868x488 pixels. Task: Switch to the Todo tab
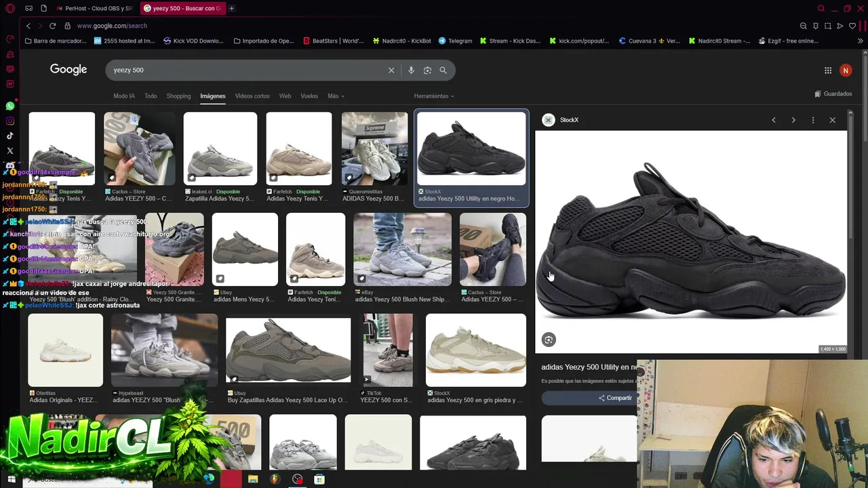[151, 96]
